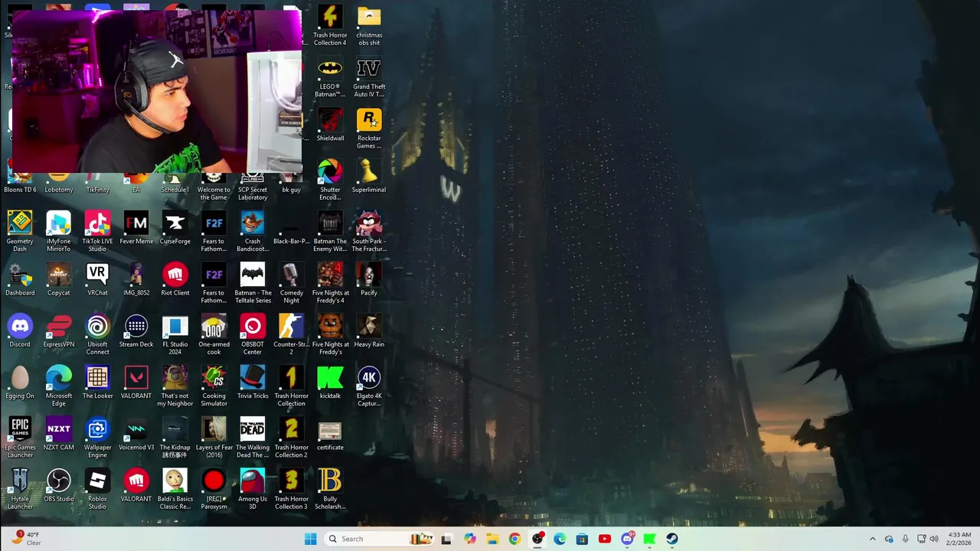Launch VRChat from the desktop
Image resolution: width=980 pixels, height=551 pixels.
97,279
